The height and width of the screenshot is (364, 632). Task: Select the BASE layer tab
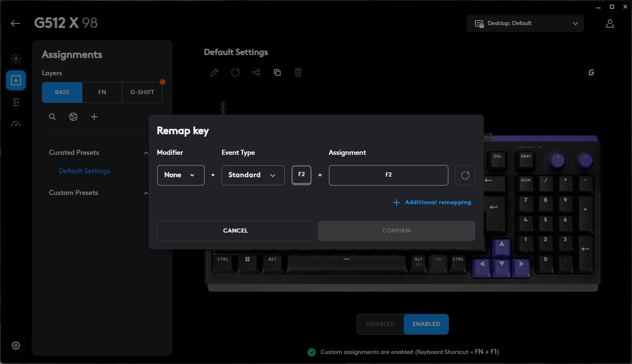pos(62,92)
